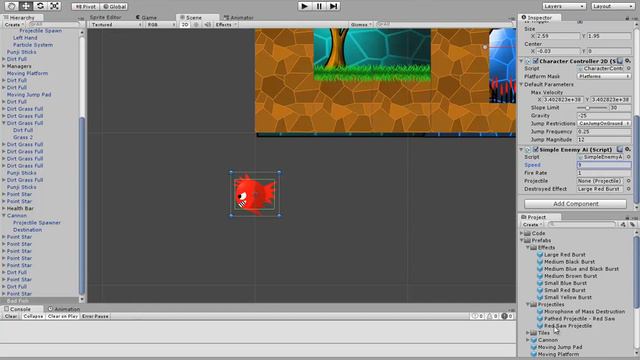This screenshot has height=360, width=640.
Task: Toggle the Global/Local handle rotation
Action: [x=114, y=7]
